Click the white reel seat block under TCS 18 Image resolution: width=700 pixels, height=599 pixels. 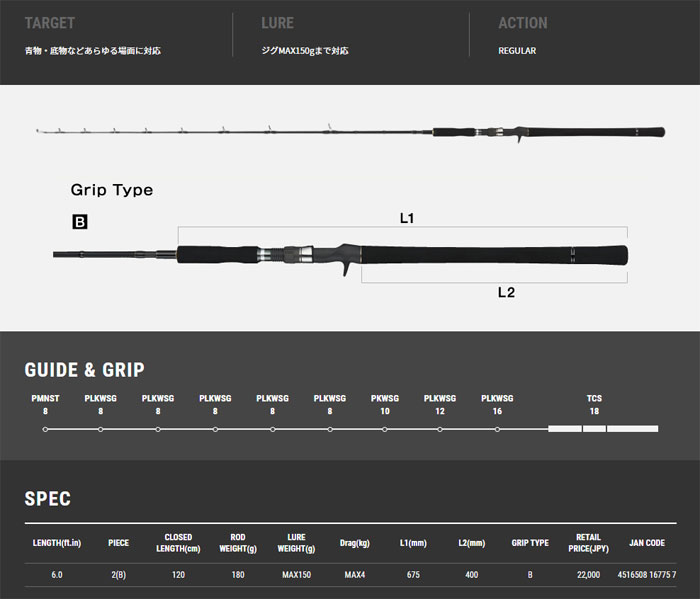tap(594, 429)
